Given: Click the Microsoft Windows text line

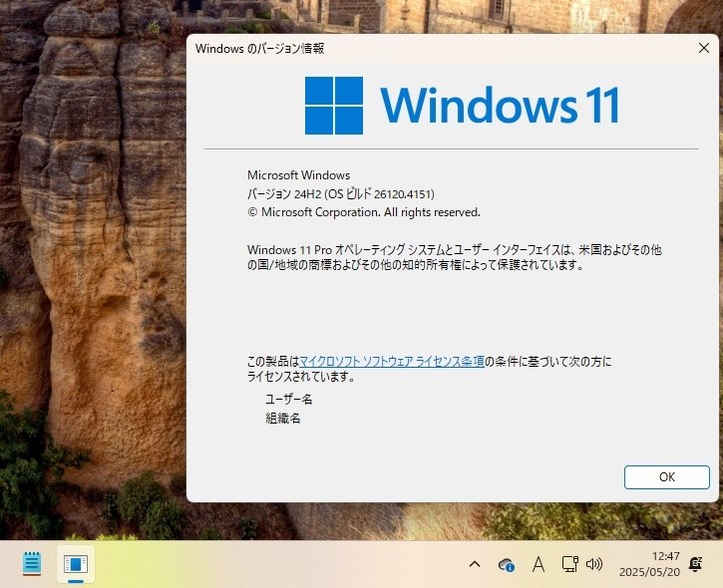Looking at the screenshot, I should (299, 175).
